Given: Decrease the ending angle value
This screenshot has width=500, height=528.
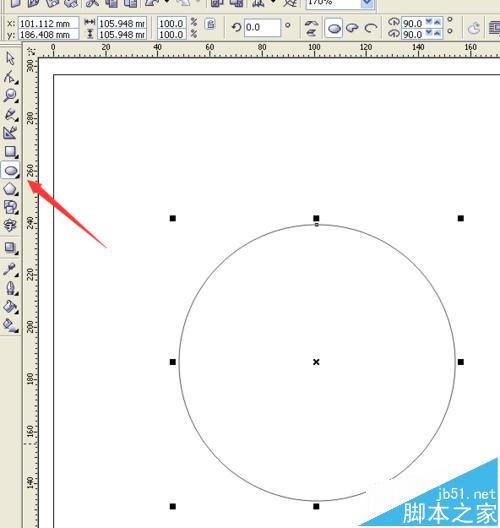Looking at the screenshot, I should (429, 33).
